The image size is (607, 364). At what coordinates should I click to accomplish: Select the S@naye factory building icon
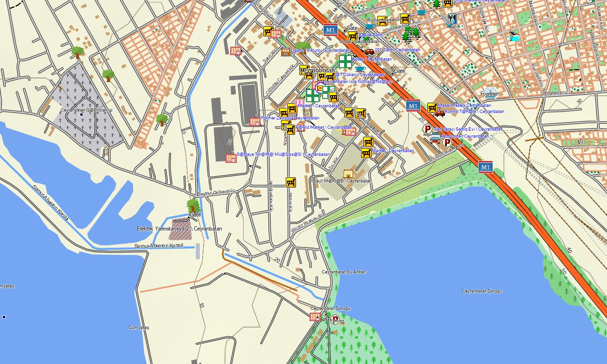[231, 158]
